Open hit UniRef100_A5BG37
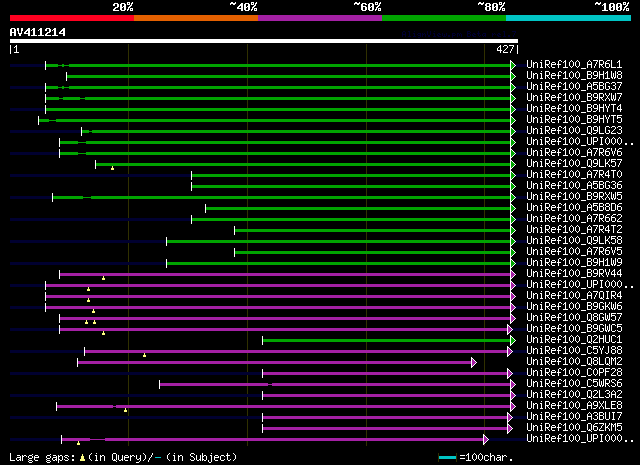This screenshot has height=465, width=640. [x=574, y=87]
